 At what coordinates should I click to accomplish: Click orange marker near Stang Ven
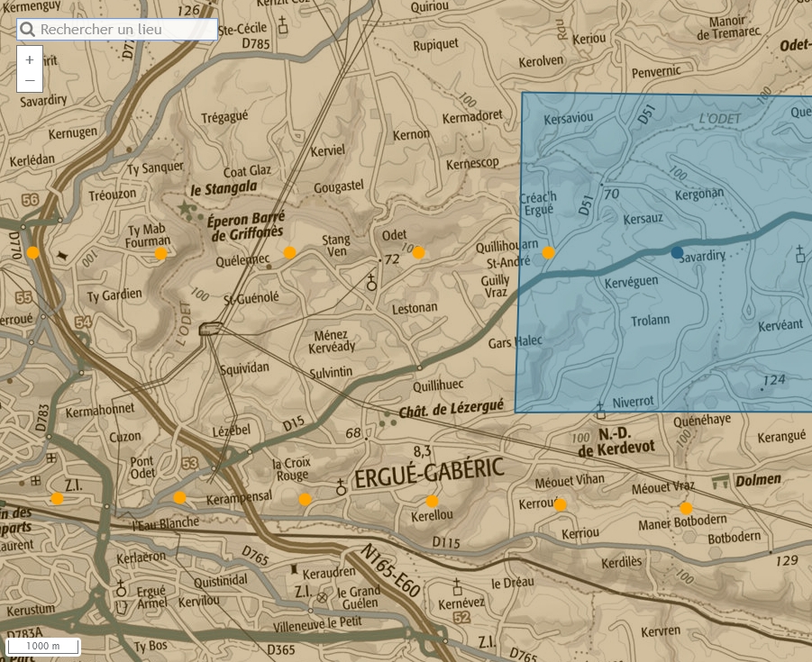[x=290, y=252]
